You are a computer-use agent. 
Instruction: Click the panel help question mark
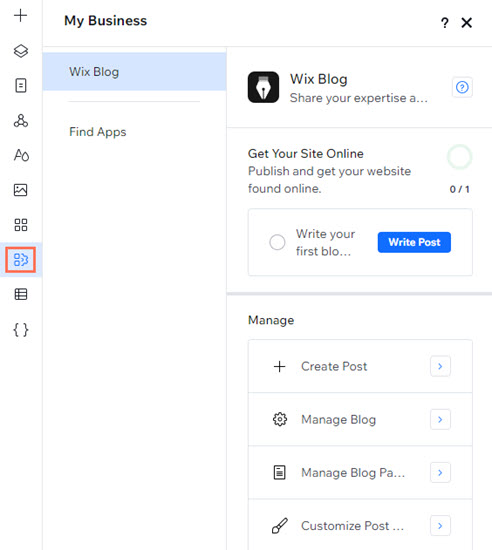445,23
